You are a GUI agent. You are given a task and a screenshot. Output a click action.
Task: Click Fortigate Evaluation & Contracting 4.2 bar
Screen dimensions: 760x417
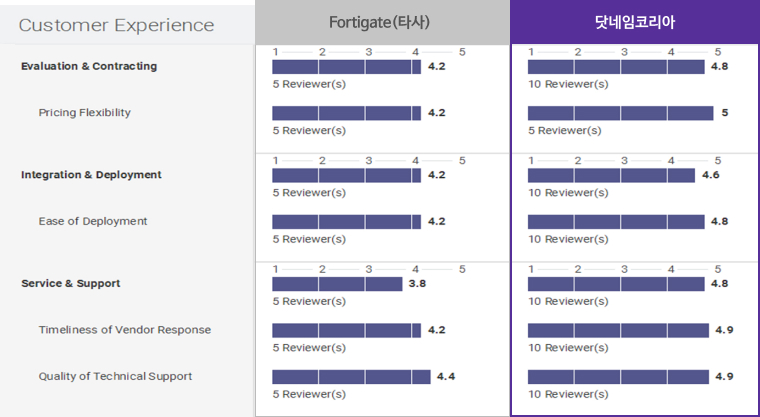pos(346,67)
